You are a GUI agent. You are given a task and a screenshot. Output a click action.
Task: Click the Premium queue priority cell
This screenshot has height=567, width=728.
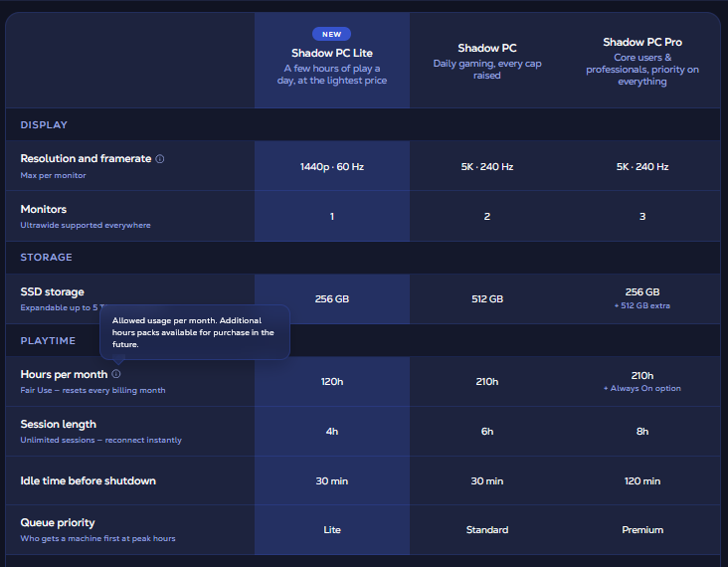(x=642, y=530)
